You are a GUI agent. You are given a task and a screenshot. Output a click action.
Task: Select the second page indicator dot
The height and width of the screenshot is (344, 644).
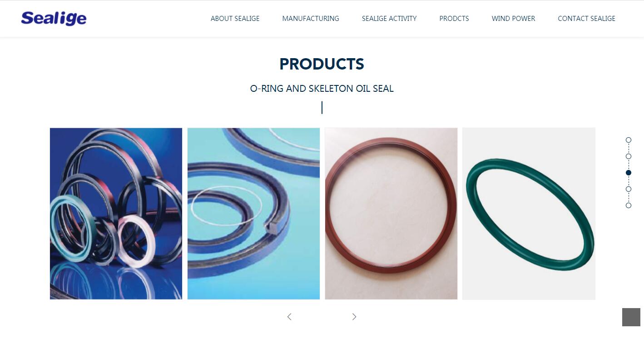click(629, 156)
